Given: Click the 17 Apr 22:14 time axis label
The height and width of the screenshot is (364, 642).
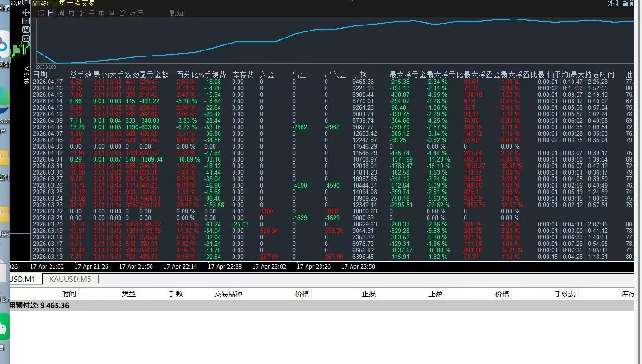Looking at the screenshot, I should pyautogui.click(x=180, y=266).
